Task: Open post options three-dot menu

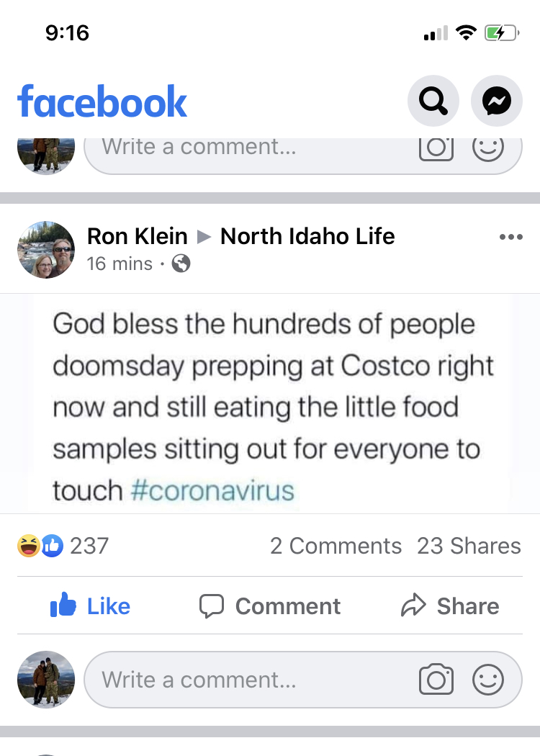Action: (510, 237)
